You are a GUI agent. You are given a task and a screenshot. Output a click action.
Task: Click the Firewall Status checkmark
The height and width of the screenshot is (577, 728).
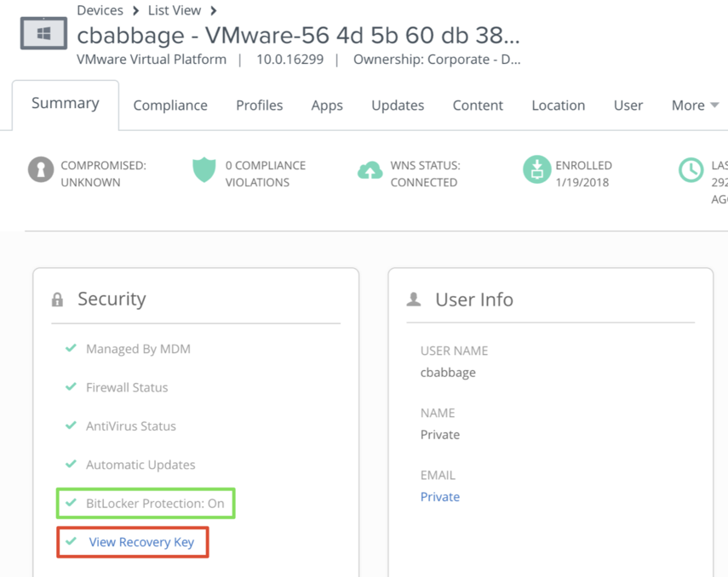[72, 386]
